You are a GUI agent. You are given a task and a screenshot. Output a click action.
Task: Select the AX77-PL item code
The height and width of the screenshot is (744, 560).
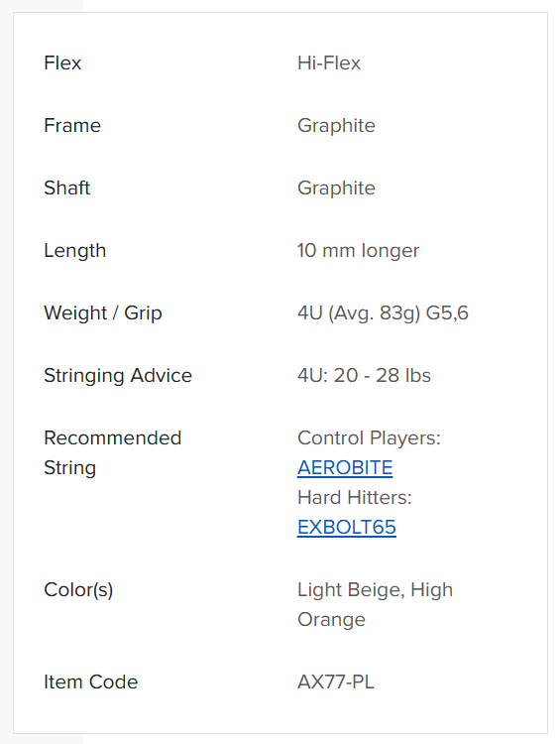336,682
